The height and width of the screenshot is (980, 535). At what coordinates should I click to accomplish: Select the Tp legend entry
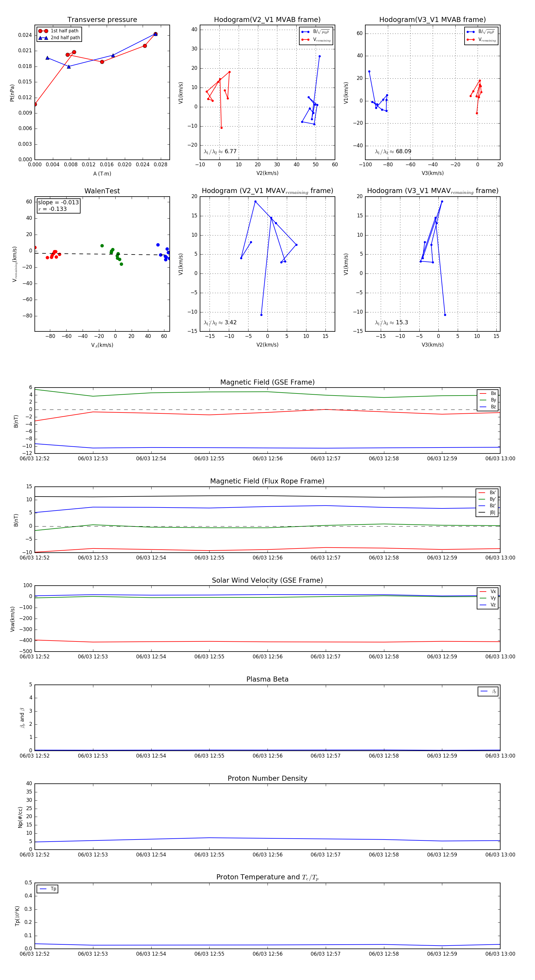[48, 889]
